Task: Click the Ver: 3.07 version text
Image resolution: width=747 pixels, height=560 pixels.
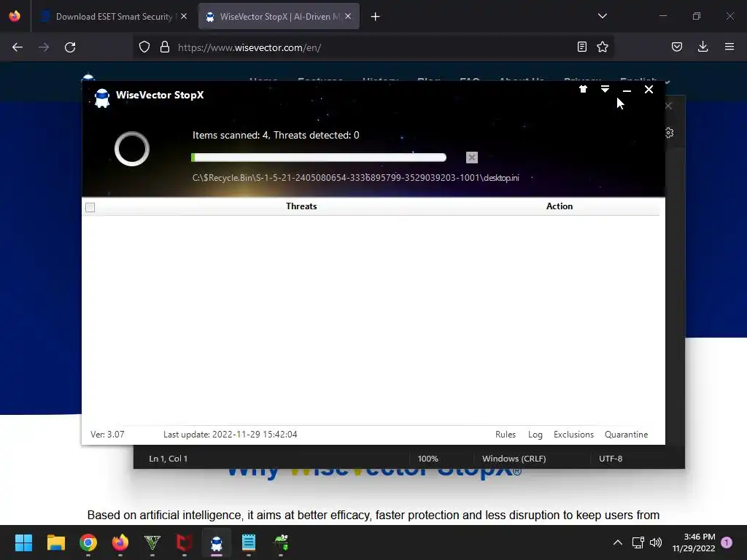Action: tap(107, 435)
